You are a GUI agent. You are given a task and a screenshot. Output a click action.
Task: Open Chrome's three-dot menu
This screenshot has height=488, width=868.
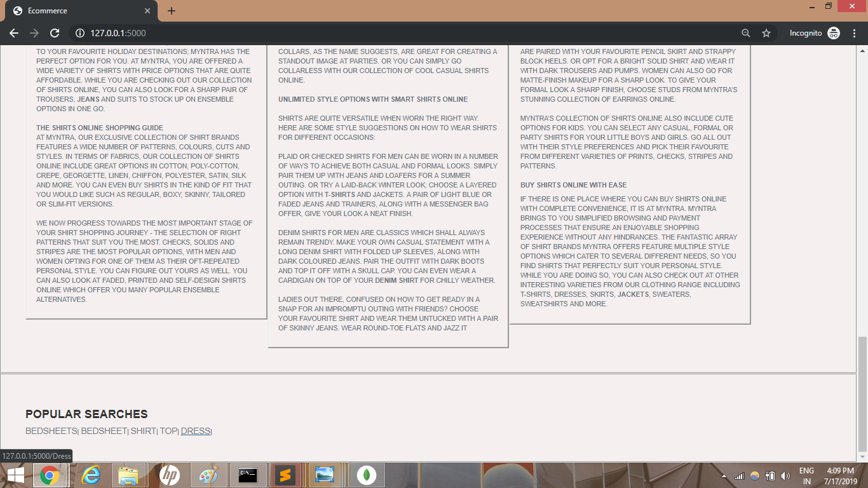853,33
